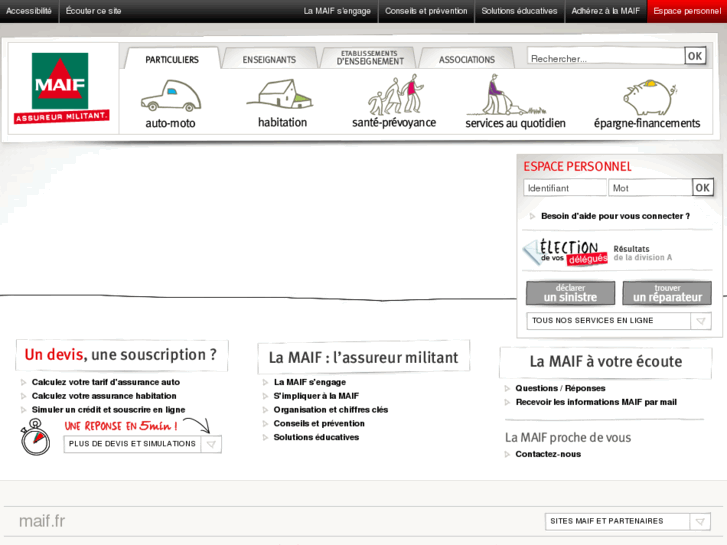The image size is (727, 545).
Task: Click Résultats de la division A
Action: click(x=643, y=253)
